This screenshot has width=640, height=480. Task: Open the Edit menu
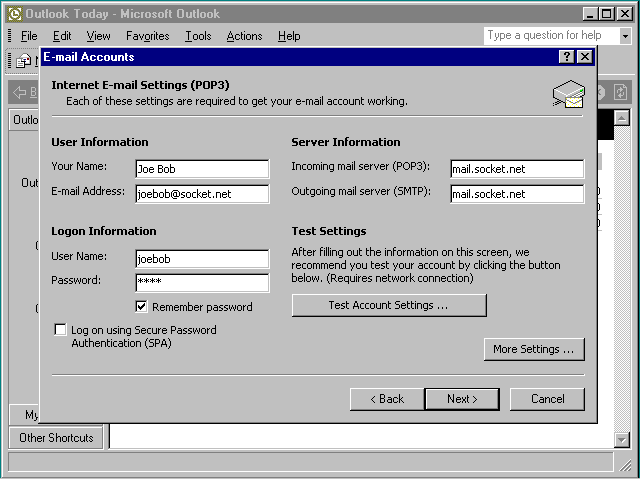[62, 36]
